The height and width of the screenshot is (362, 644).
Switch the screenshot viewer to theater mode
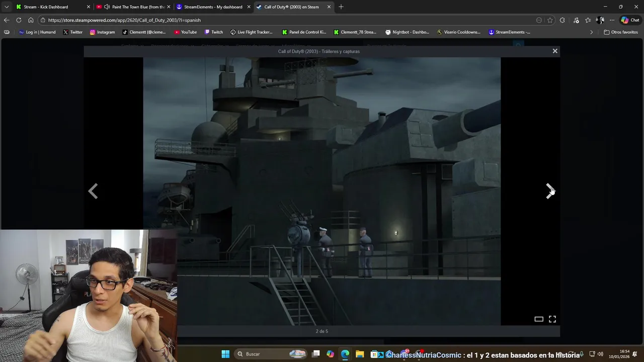point(539,319)
